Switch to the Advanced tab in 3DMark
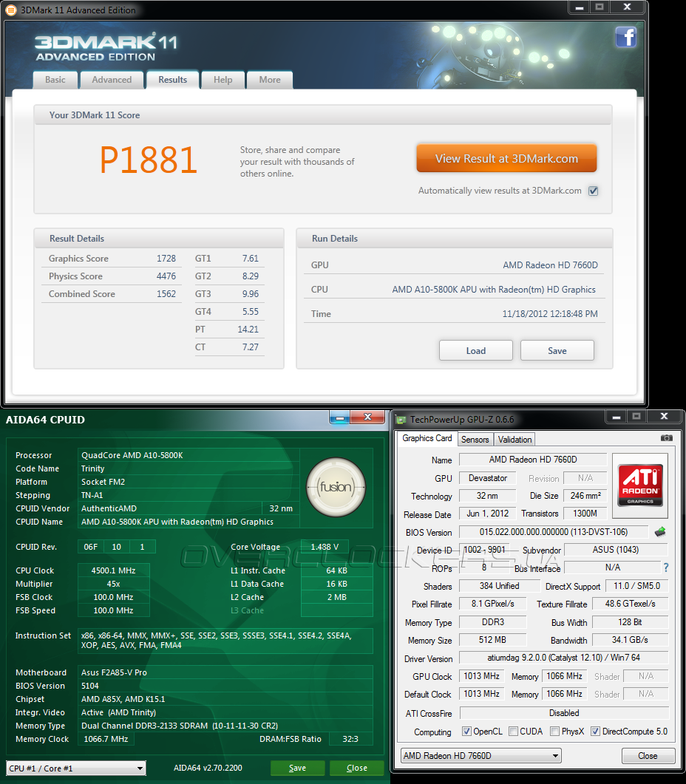This screenshot has width=686, height=784. [x=112, y=80]
